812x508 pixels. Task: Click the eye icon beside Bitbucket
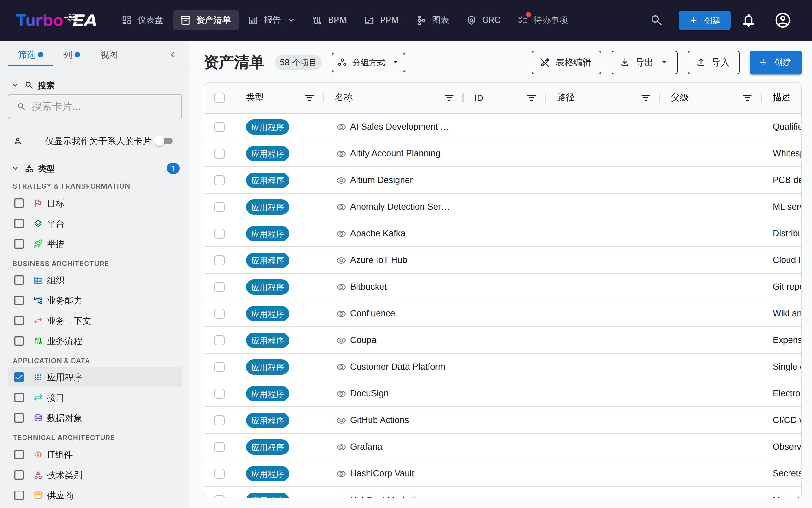pos(341,287)
